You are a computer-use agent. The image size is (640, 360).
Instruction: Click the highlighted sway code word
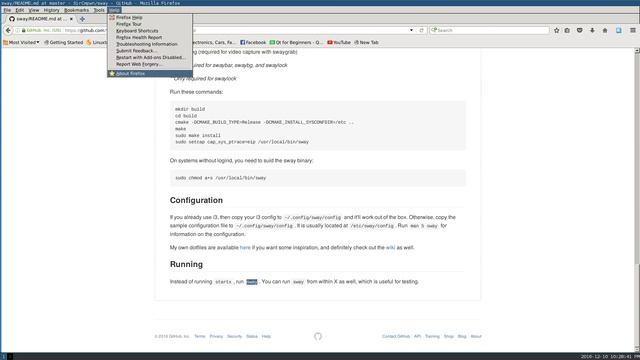[252, 282]
